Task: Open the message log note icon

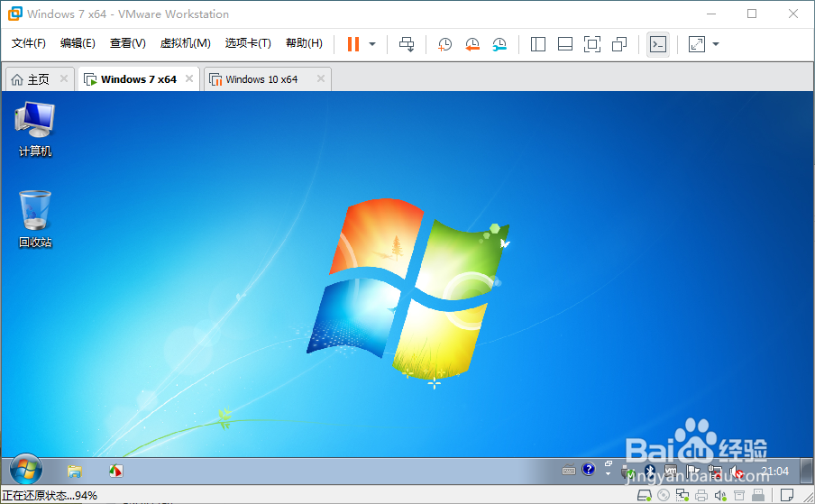Action: (x=787, y=495)
